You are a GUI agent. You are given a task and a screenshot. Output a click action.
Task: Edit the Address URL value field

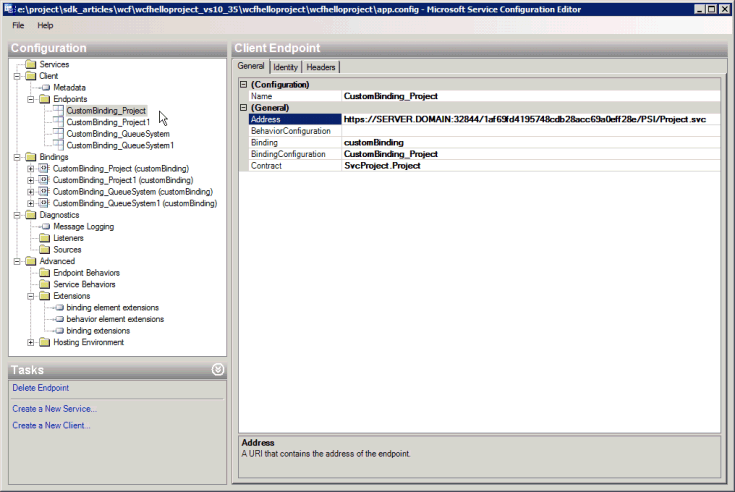[x=531, y=119]
